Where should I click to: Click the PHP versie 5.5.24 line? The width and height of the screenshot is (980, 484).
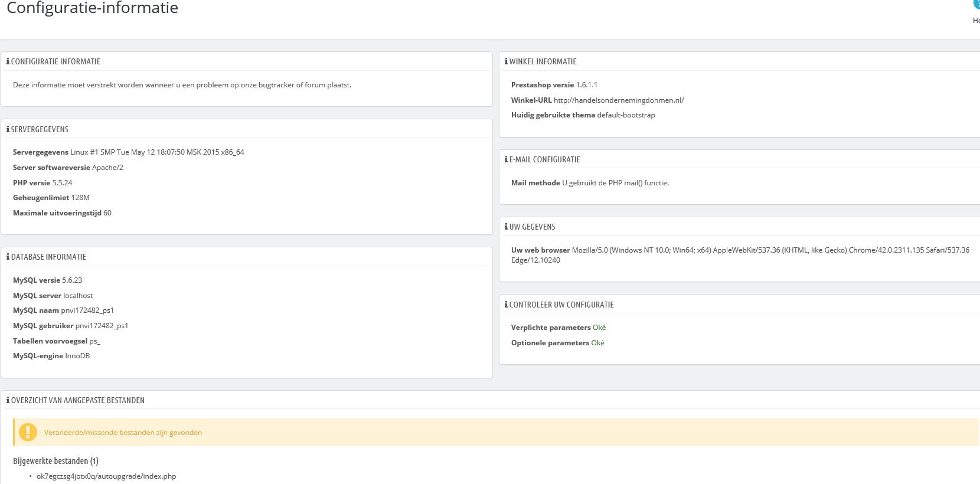click(43, 183)
